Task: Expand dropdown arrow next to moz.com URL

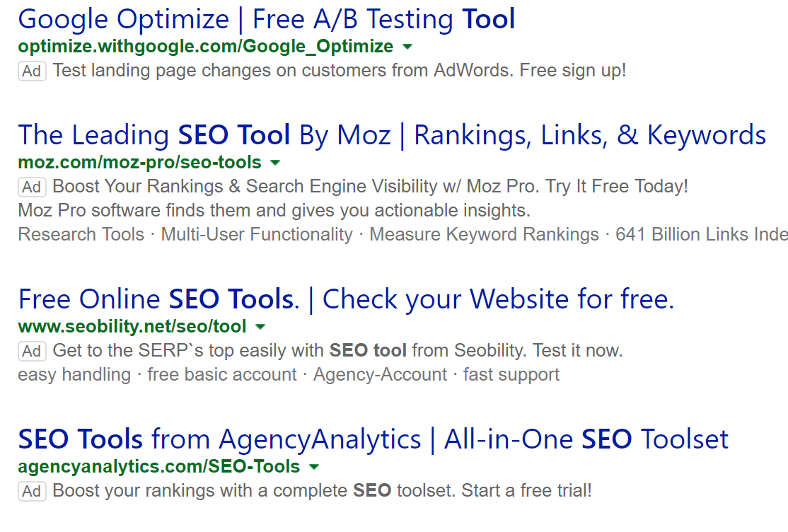Action: pos(275,163)
